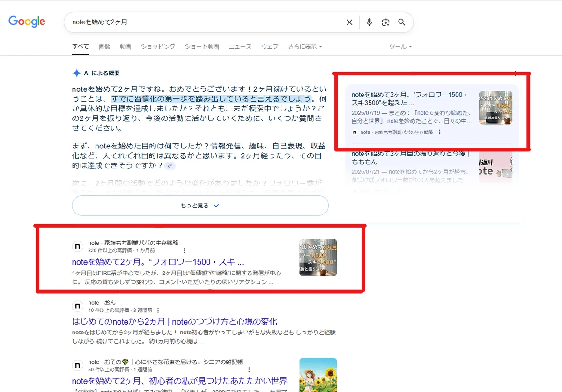
Task: Switch to the ショート動画 tab
Action: 202,46
